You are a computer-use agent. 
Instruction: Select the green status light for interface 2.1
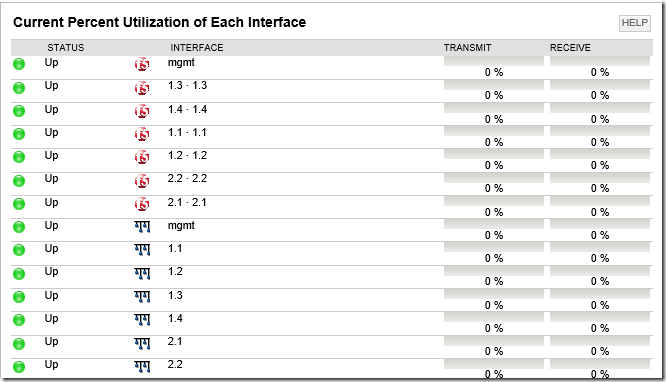coord(19,343)
